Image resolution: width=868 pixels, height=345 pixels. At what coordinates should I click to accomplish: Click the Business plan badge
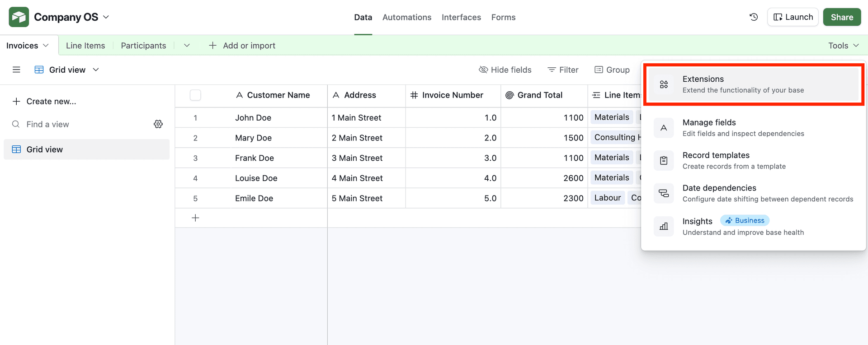click(x=745, y=220)
